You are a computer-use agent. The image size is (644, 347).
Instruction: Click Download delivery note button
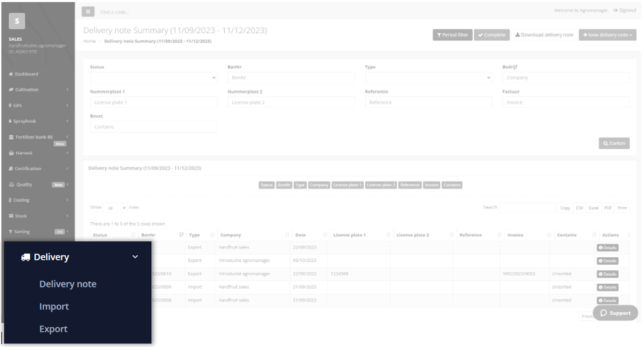[x=544, y=35]
